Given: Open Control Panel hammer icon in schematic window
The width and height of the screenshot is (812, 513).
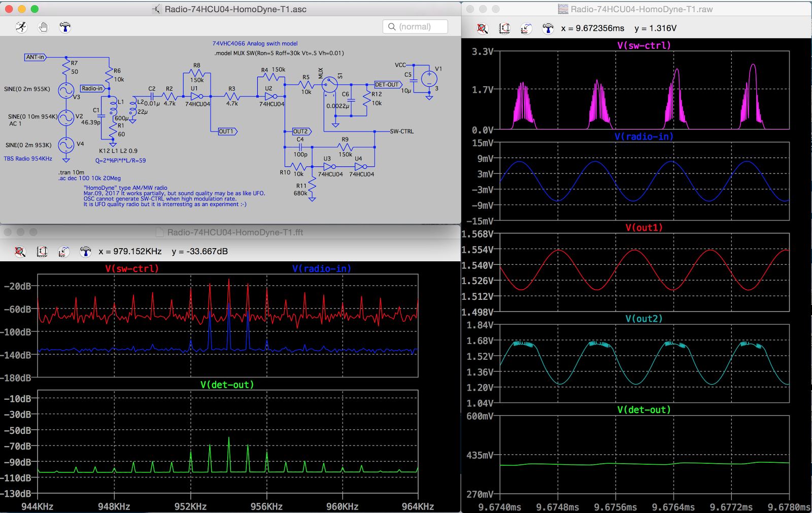Looking at the screenshot, I should pyautogui.click(x=65, y=27).
